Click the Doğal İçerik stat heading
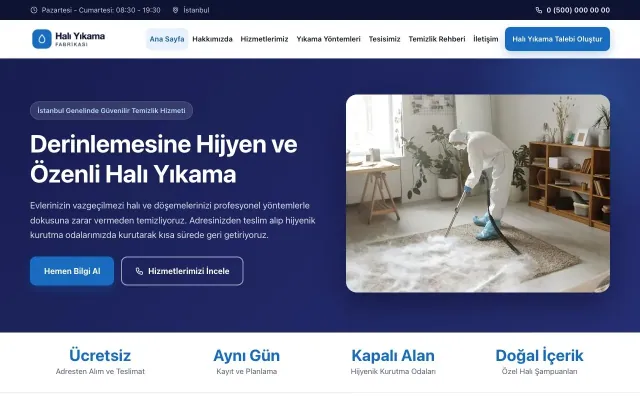Screen dimensions: 640x400 tap(539, 356)
